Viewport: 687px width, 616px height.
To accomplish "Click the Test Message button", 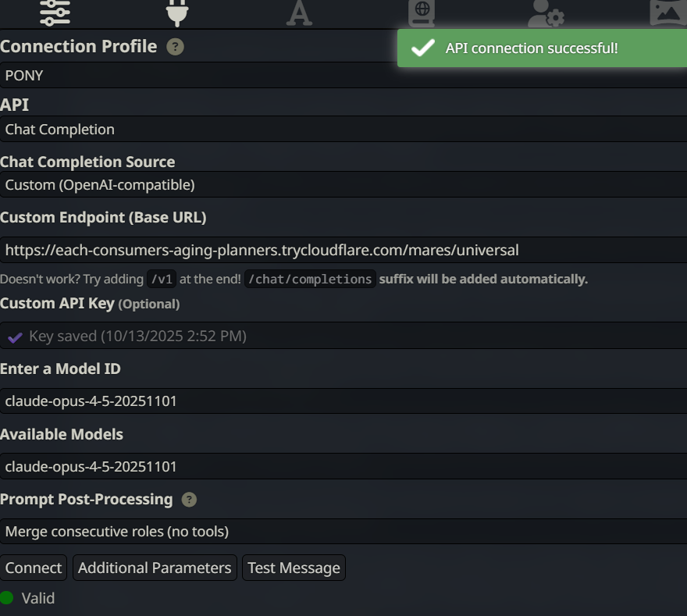I will coord(294,568).
